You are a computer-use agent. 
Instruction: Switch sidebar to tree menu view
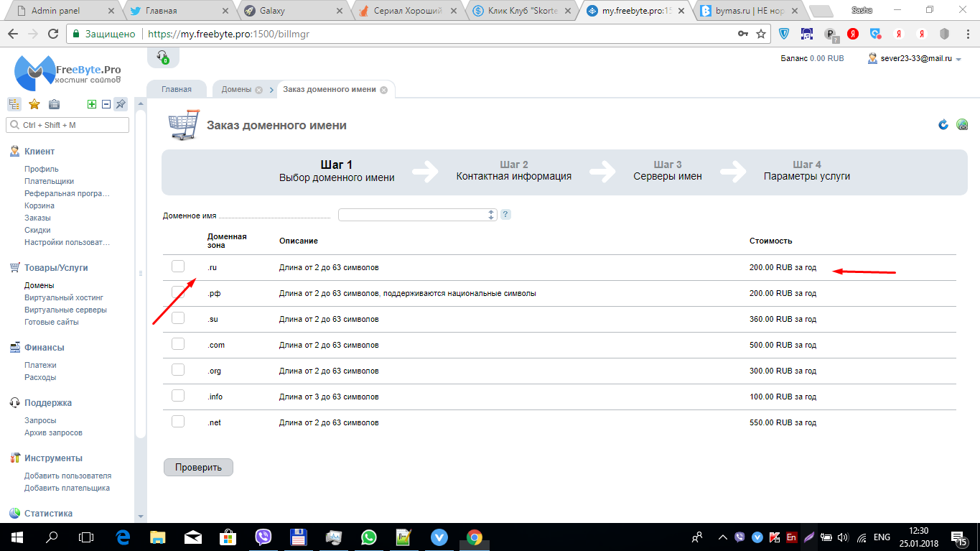14,104
